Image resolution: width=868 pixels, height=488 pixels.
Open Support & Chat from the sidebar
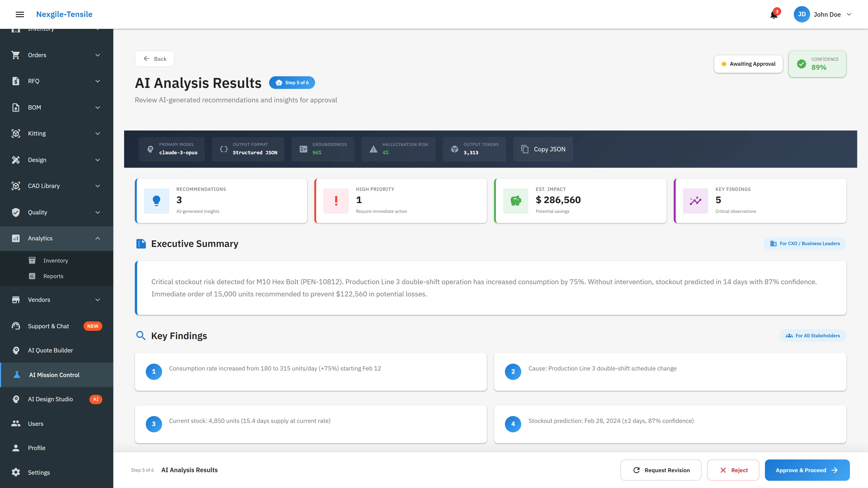coord(48,326)
